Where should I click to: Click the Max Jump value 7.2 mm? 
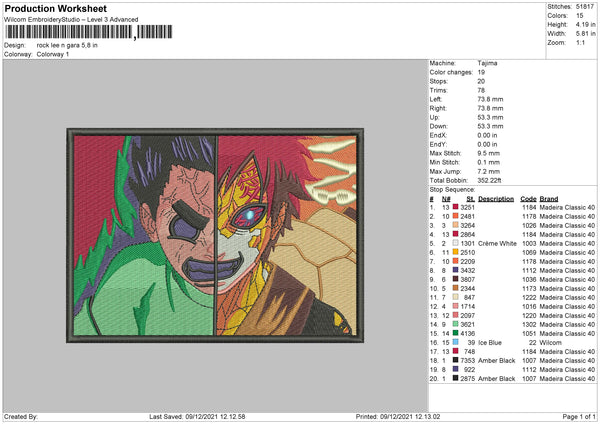488,171
